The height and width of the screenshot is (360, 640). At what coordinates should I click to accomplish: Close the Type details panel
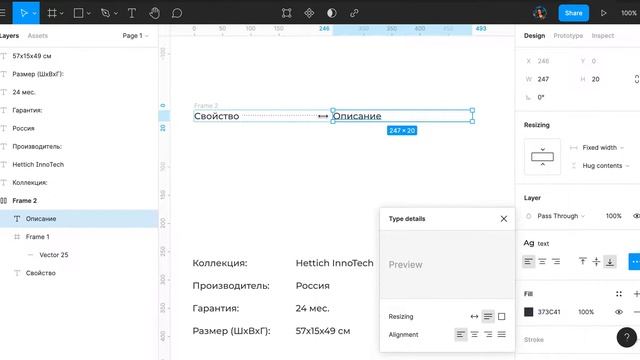[504, 219]
